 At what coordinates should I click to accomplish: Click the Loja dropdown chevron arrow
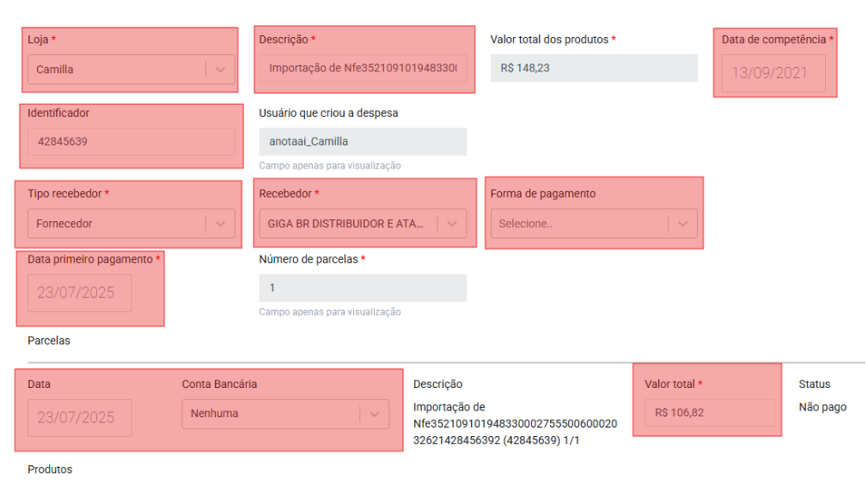[221, 70]
